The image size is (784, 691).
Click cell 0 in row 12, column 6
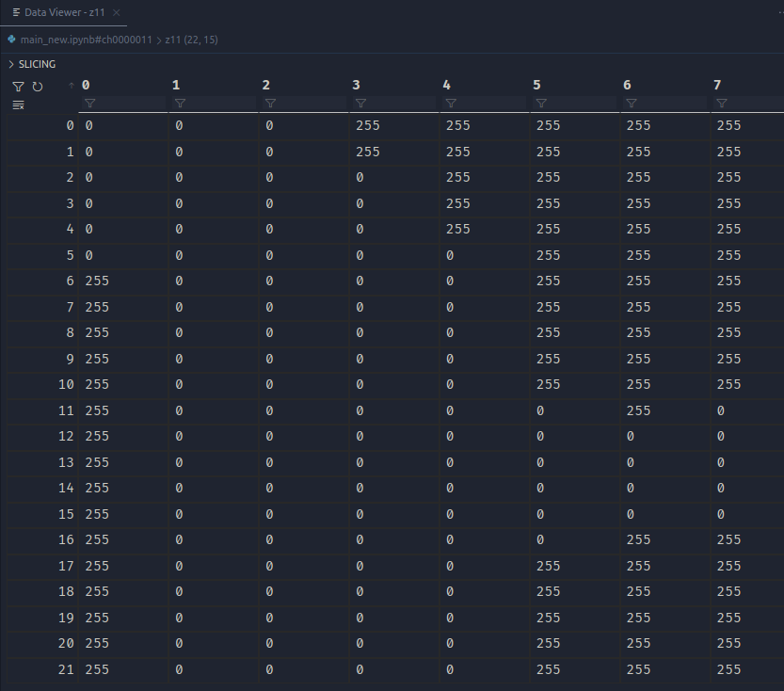point(631,437)
